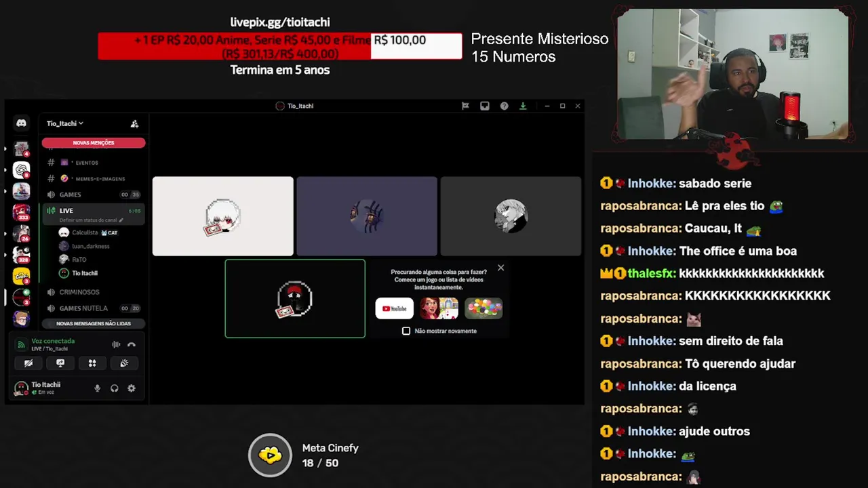
Task: Click the flag icon in Discord title bar
Action: [x=465, y=106]
